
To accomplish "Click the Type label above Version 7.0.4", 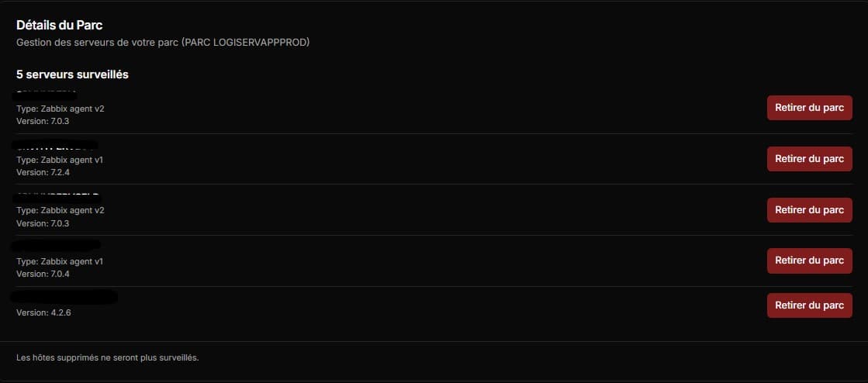I will [x=60, y=261].
